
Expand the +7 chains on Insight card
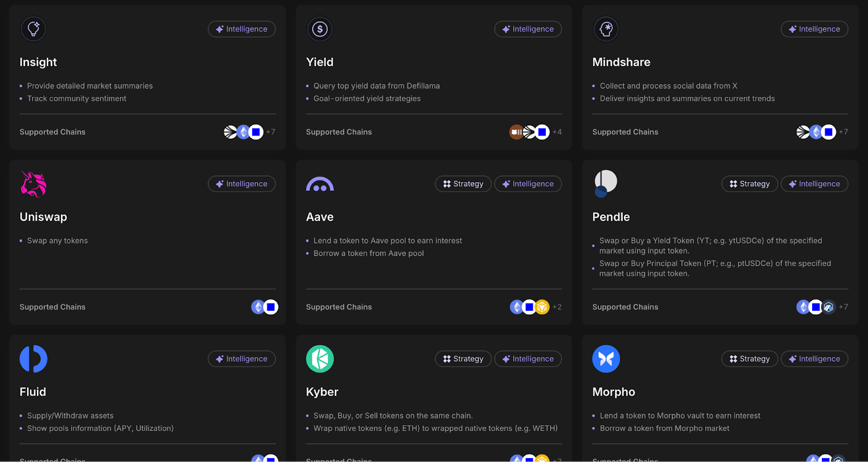pyautogui.click(x=270, y=132)
